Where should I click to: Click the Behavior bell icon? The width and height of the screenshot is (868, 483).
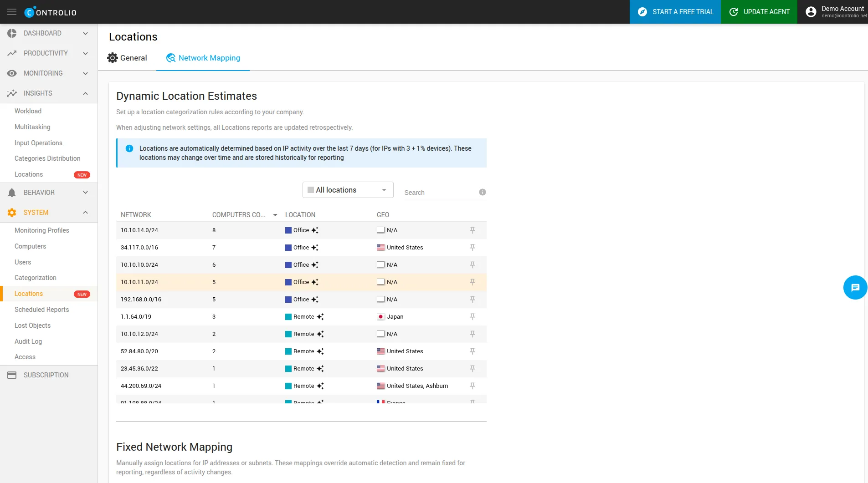click(x=12, y=193)
